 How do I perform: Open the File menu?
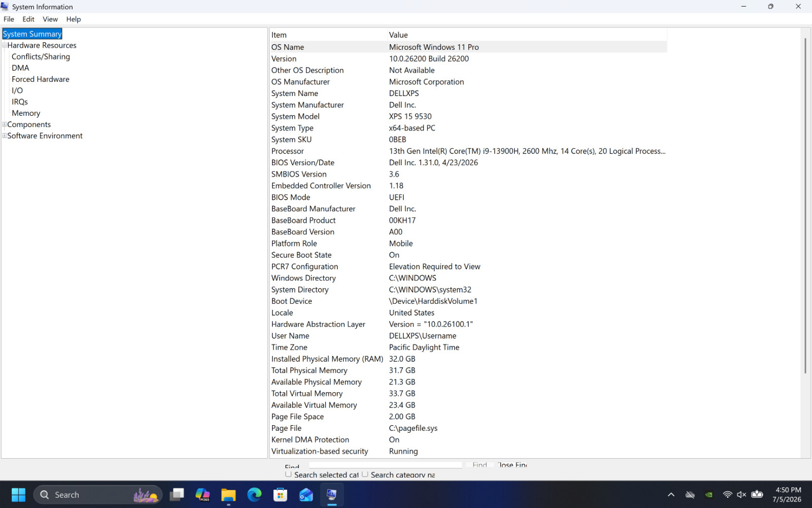click(9, 19)
